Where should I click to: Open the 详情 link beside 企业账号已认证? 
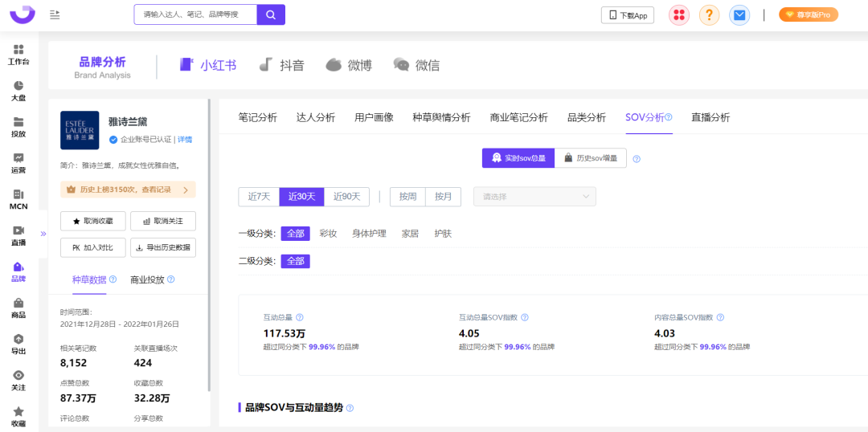coord(186,140)
